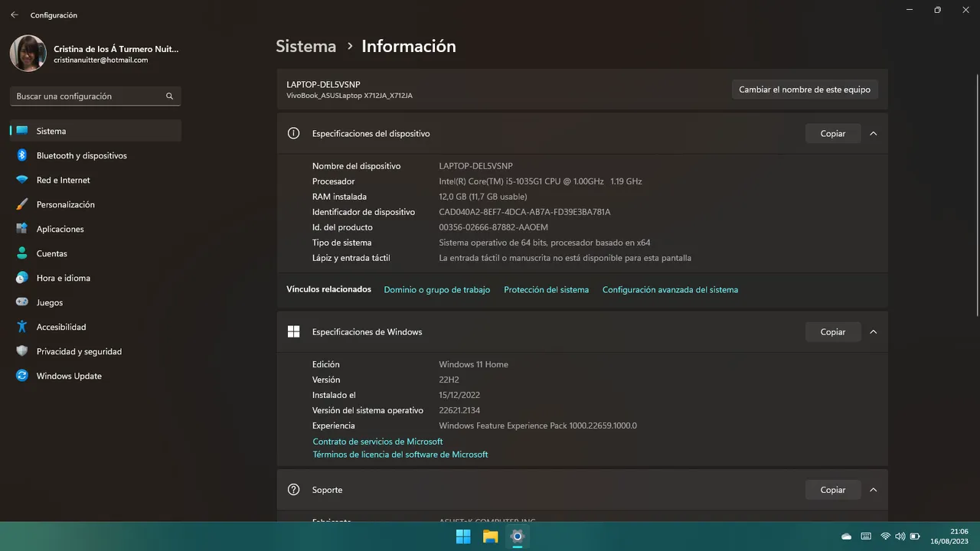980x551 pixels.
Task: Open Contrato de servicios de Microsoft
Action: [377, 442]
